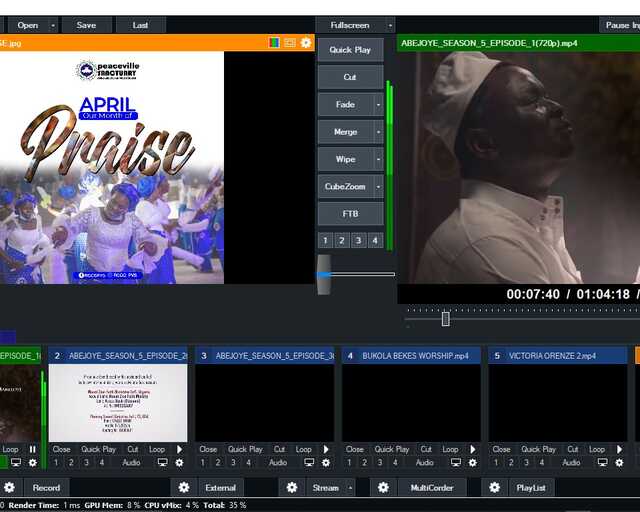Select input 4 BUKOLA BEKES WORSHIP.mp4 title
This screenshot has width=640, height=512.
tap(411, 356)
